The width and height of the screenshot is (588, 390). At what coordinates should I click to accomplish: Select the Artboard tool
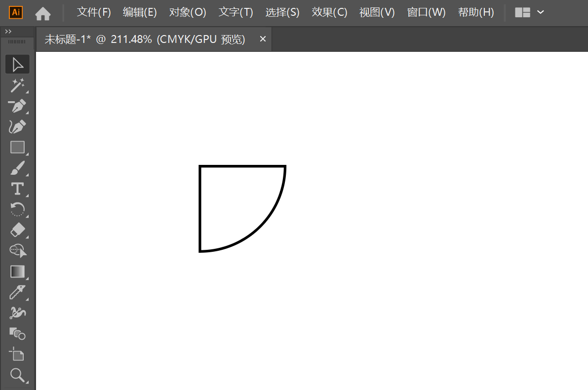click(x=16, y=353)
